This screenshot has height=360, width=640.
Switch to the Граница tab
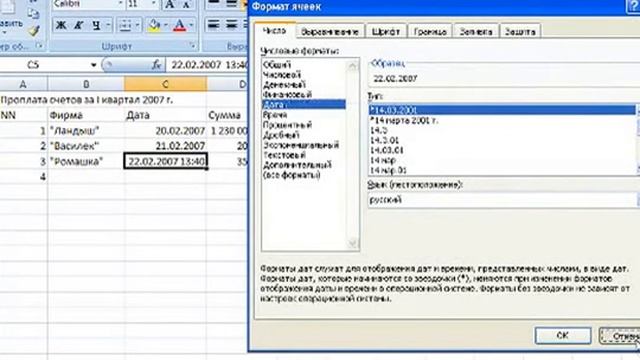click(430, 31)
